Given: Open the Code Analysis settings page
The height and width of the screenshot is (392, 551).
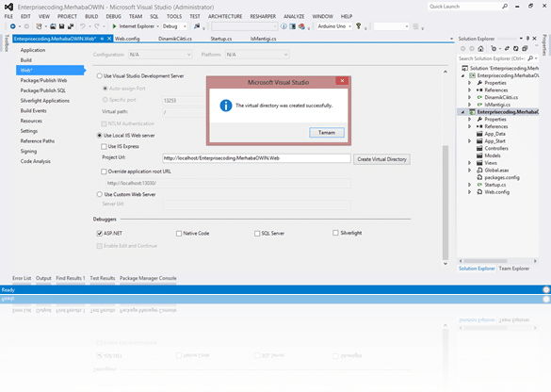Looking at the screenshot, I should (36, 161).
